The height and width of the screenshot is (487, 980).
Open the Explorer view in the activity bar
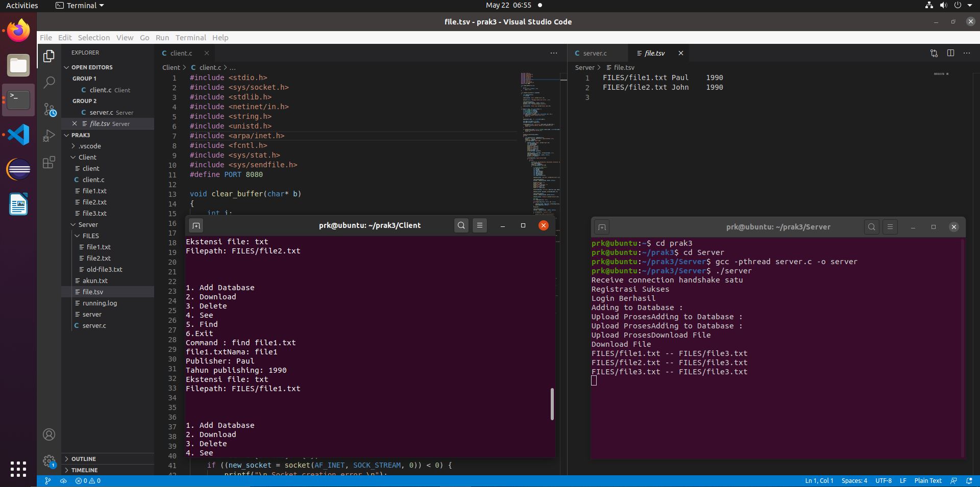49,56
